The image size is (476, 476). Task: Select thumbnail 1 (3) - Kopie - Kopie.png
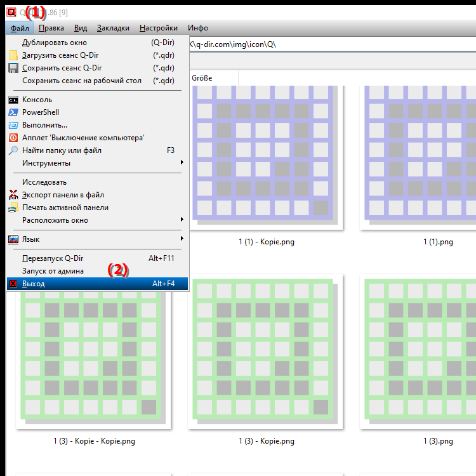tap(93, 360)
